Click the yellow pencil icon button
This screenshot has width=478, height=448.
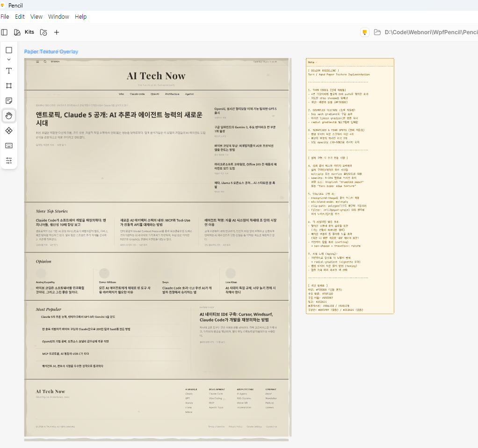[365, 32]
